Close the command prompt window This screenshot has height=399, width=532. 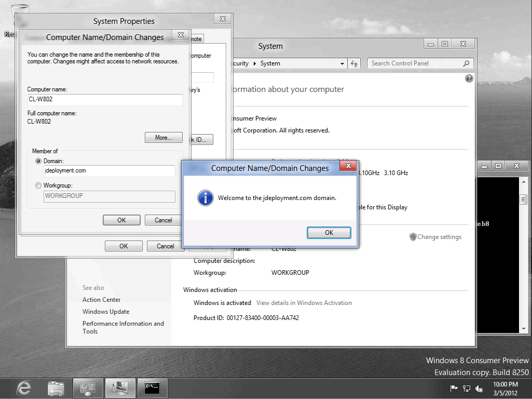coord(517,166)
